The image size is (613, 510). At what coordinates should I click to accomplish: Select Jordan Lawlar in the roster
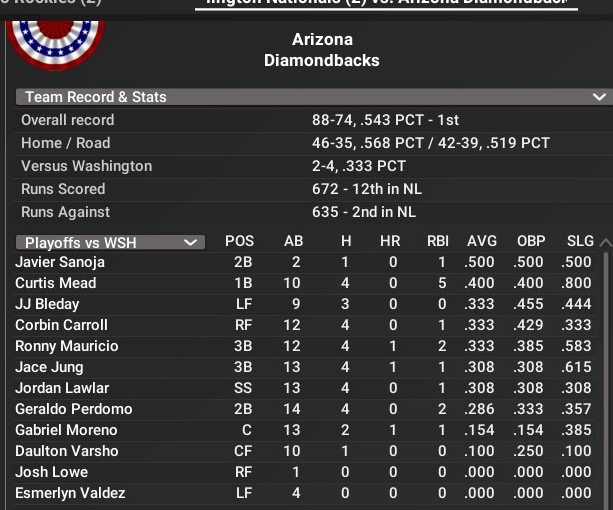click(x=62, y=388)
